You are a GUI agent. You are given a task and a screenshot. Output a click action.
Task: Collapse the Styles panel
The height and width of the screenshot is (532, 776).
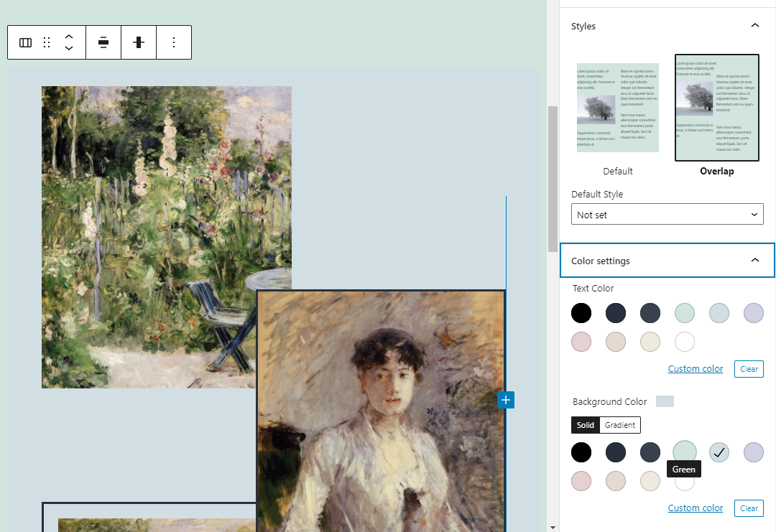coord(754,26)
